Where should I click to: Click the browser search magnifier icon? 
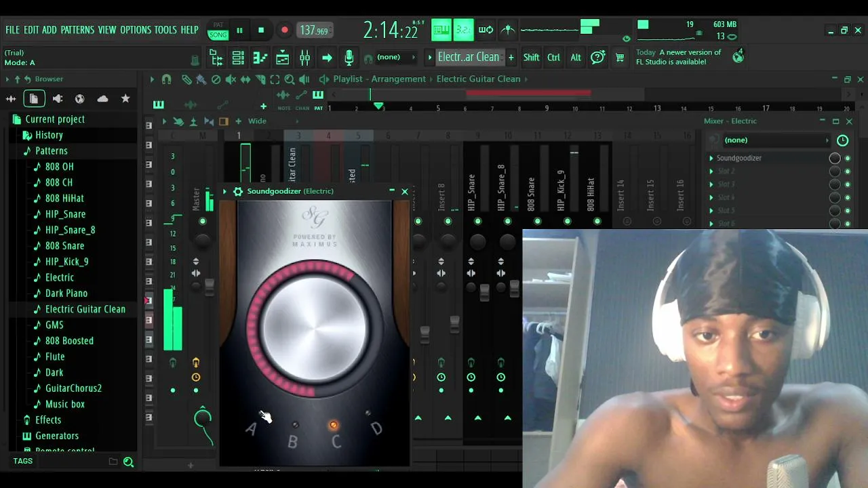[128, 462]
